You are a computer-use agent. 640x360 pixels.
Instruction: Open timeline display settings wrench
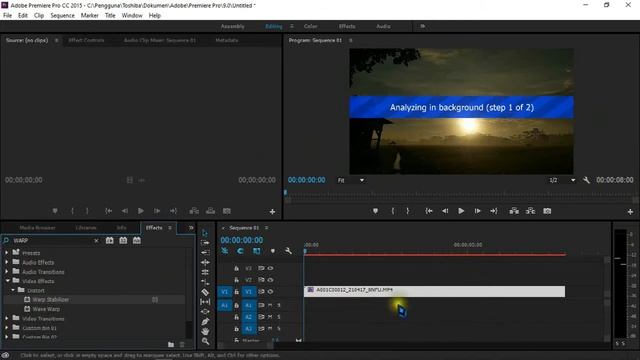coord(288,251)
